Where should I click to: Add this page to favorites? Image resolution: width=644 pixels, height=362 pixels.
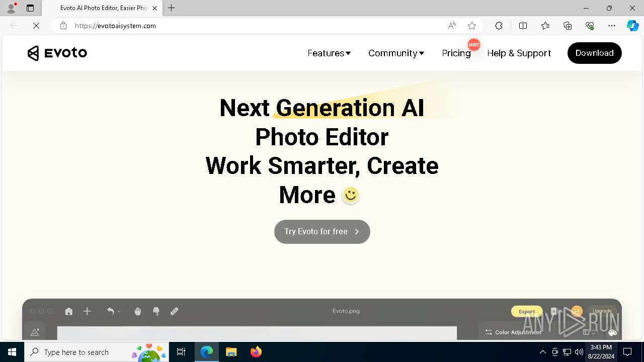(x=472, y=26)
